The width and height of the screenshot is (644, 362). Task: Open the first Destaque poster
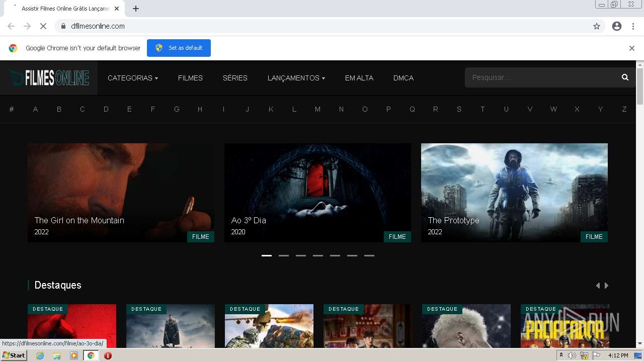pyautogui.click(x=72, y=326)
